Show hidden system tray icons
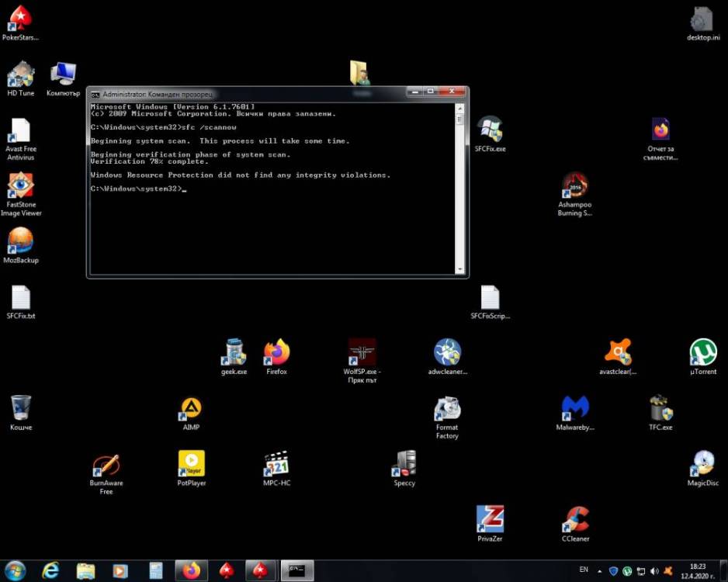 [x=599, y=571]
